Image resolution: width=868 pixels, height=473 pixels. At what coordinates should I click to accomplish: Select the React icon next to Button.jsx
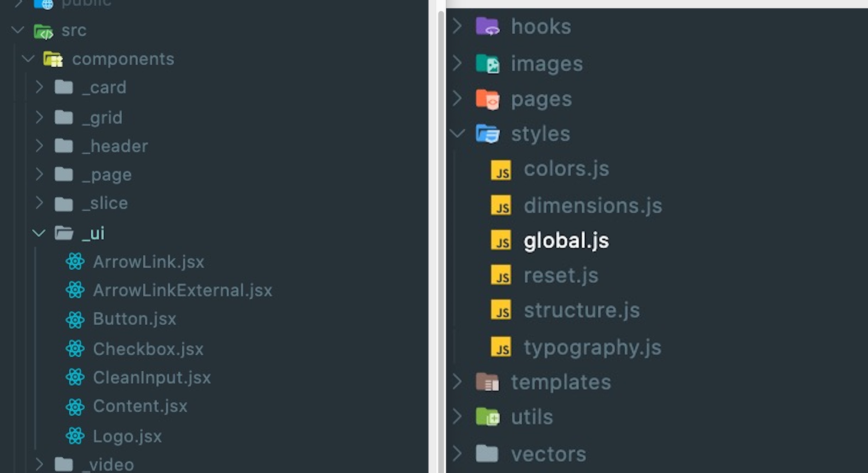pos(75,319)
